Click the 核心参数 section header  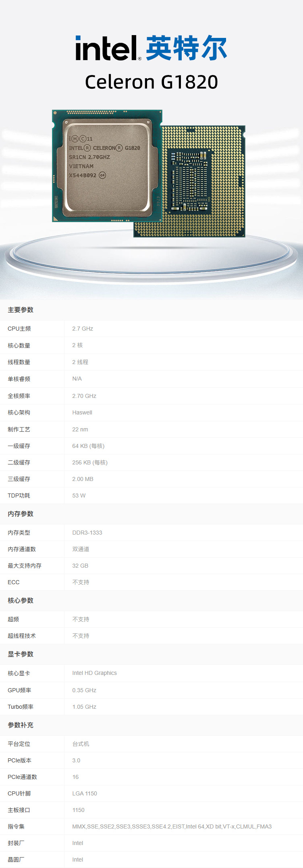point(21,601)
